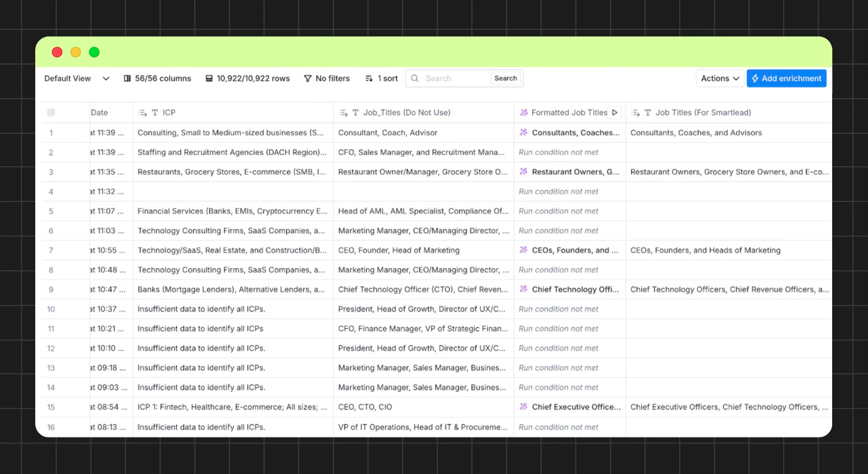
Task: Select row 1 containing Consultants, Coaches
Action: click(51, 132)
